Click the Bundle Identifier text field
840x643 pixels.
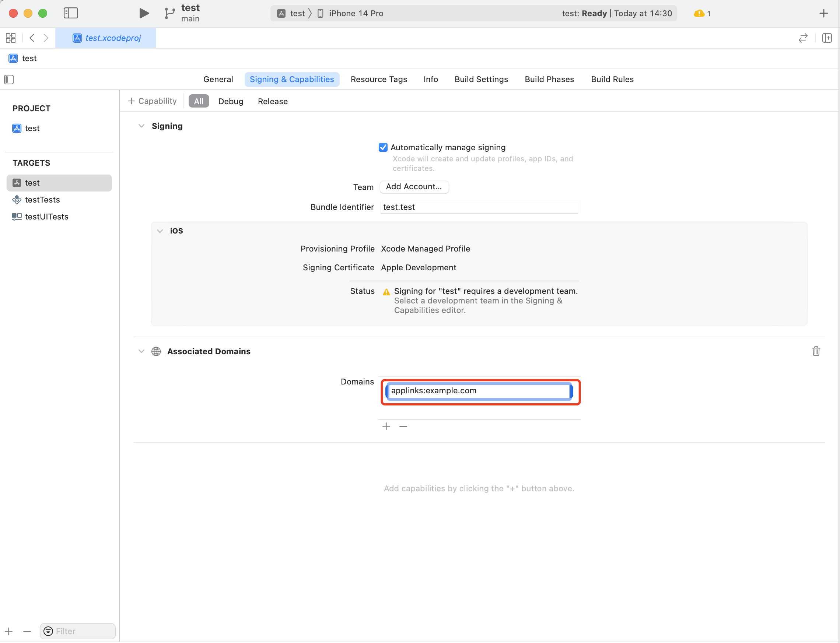479,207
